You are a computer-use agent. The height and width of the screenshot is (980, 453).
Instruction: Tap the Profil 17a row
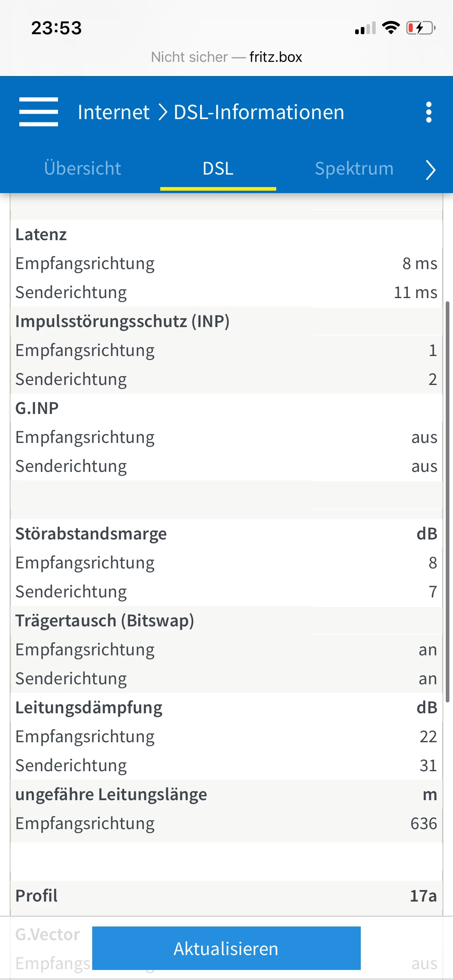pyautogui.click(x=225, y=896)
